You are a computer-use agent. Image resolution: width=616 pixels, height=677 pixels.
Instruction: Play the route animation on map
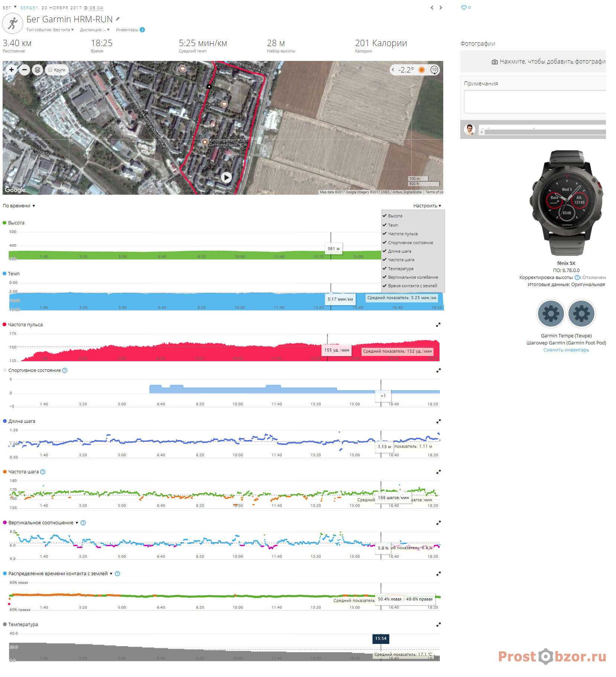click(226, 178)
